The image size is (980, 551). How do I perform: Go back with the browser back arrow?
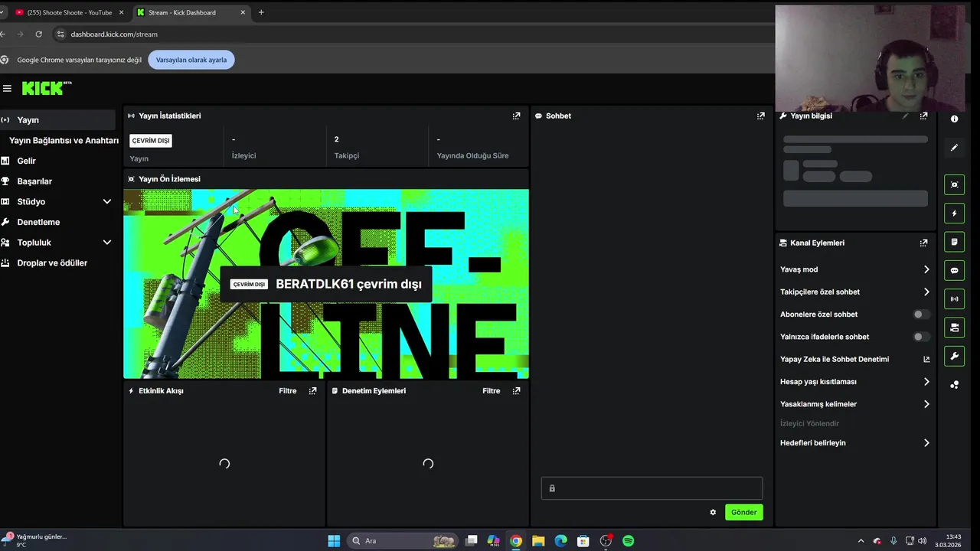tap(3, 34)
